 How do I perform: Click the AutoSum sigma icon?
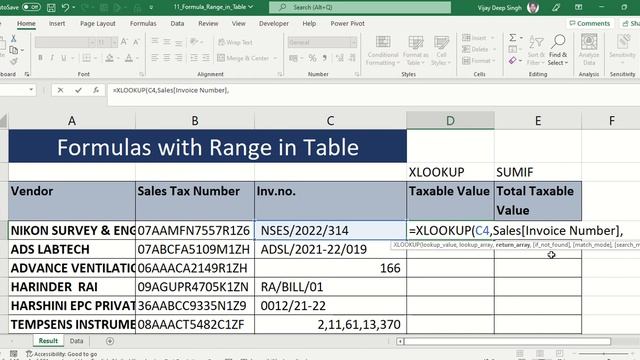pyautogui.click(x=513, y=38)
